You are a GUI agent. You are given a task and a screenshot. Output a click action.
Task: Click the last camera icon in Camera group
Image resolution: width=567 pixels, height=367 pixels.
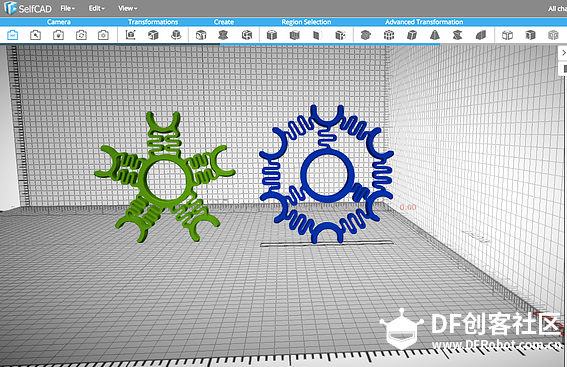point(103,35)
